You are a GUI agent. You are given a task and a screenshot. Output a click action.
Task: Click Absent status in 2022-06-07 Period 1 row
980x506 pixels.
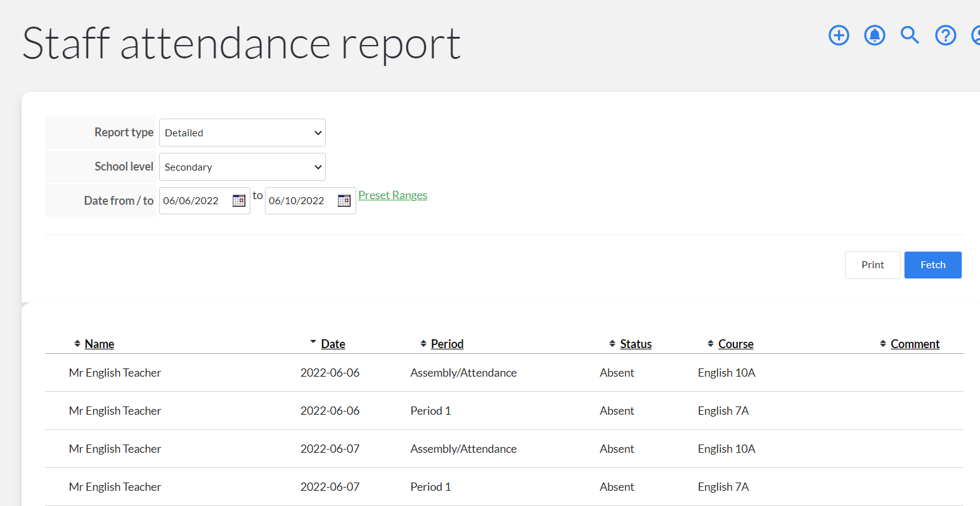(617, 487)
